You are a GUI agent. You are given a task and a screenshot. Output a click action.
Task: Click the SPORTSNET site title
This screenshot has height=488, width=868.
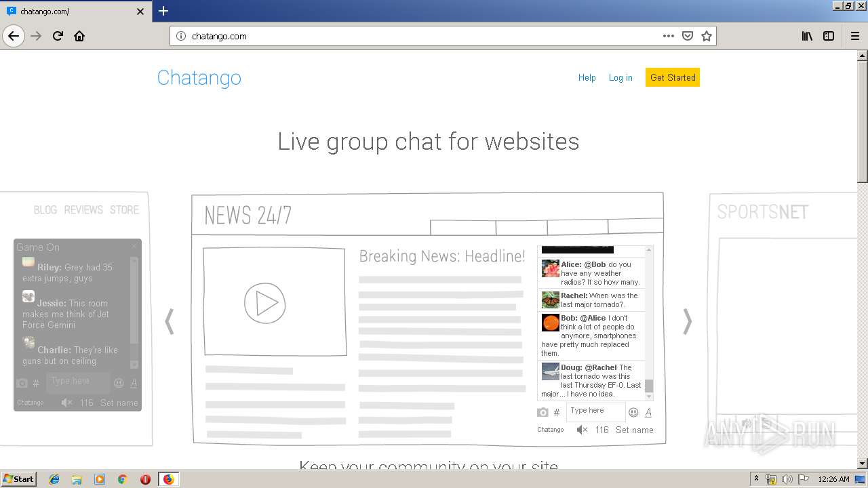click(763, 212)
